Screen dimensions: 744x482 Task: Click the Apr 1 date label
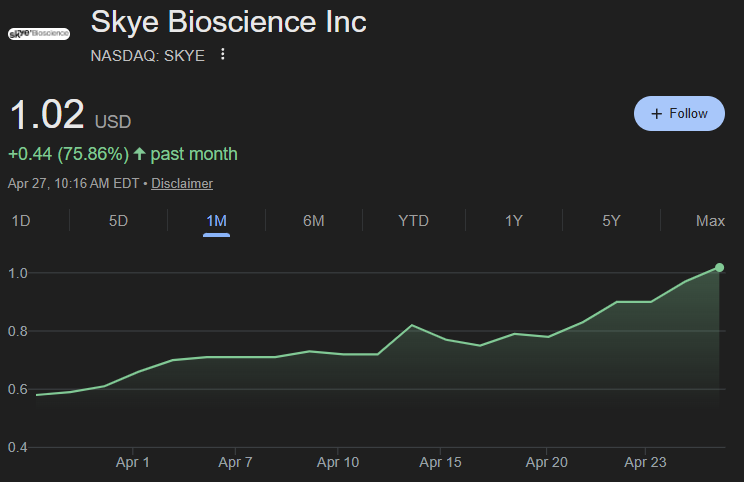pyautogui.click(x=133, y=463)
